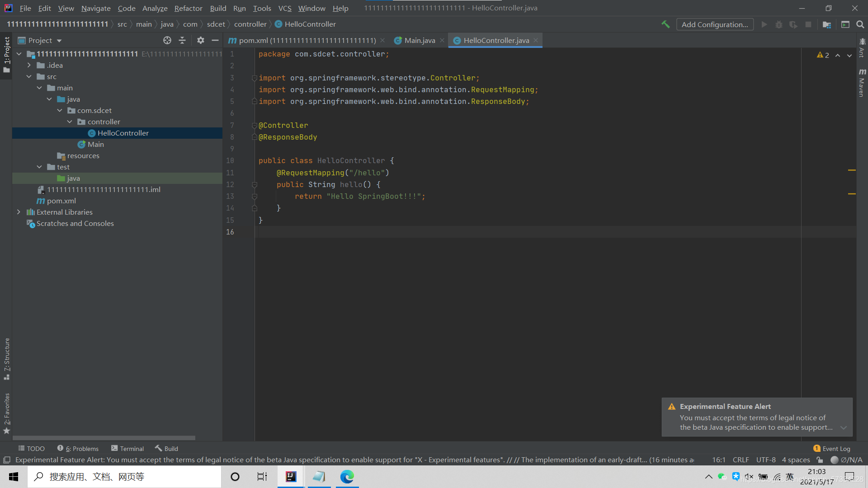Click the Project panel horizontal scrollbar
Image resolution: width=868 pixels, height=488 pixels.
(104, 437)
